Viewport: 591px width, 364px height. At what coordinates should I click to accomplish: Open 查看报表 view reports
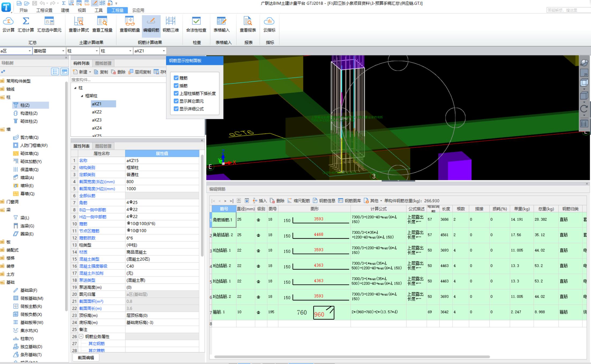247,24
